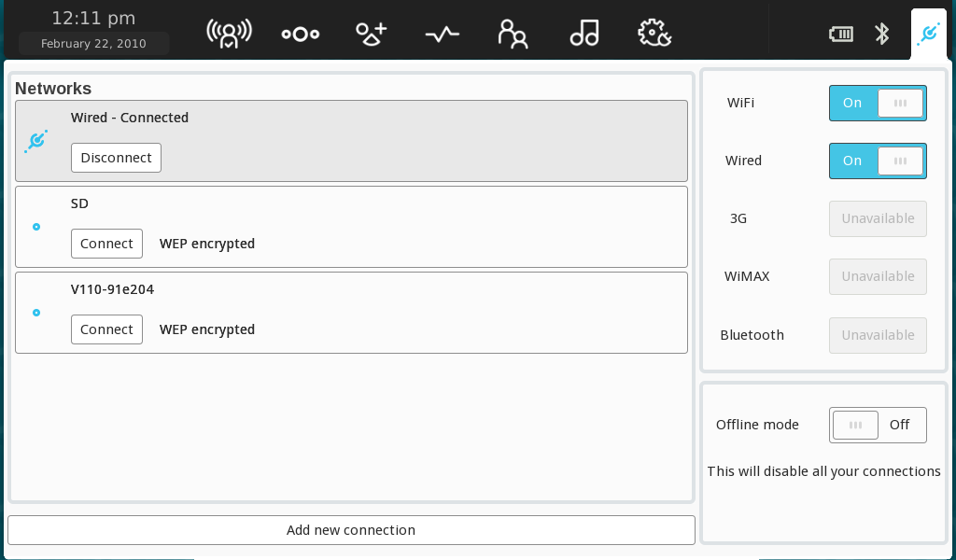Open the music note media icon
956x560 pixels.
coord(584,33)
